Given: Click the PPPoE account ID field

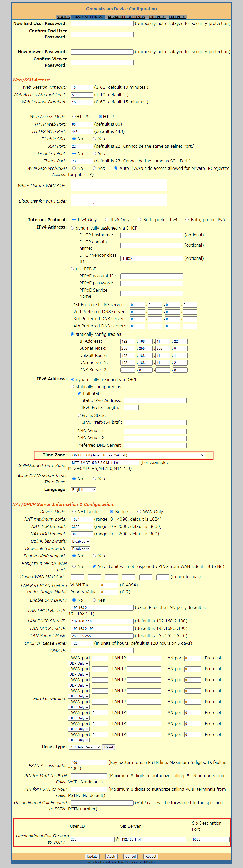Looking at the screenshot, I should [x=152, y=276].
